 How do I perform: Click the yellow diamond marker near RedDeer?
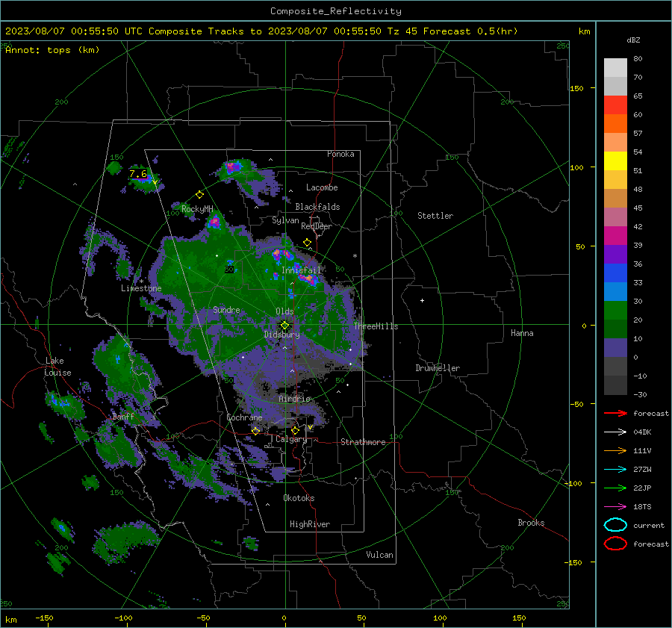click(308, 243)
